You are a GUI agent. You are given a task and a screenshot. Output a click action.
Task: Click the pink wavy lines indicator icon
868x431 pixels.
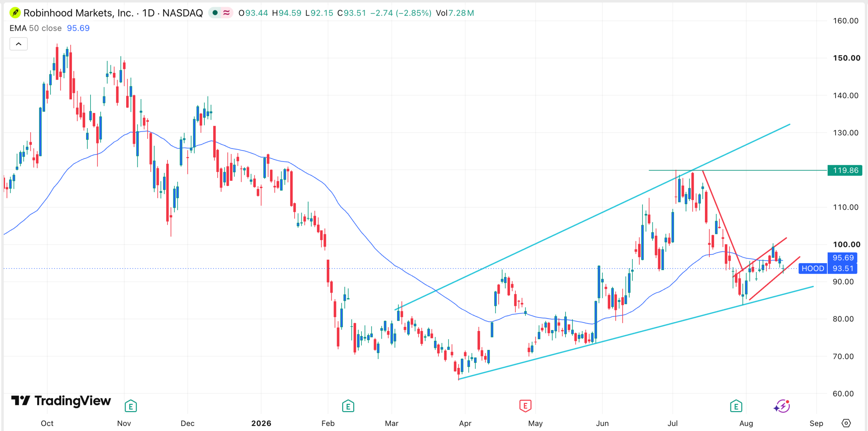pos(226,13)
